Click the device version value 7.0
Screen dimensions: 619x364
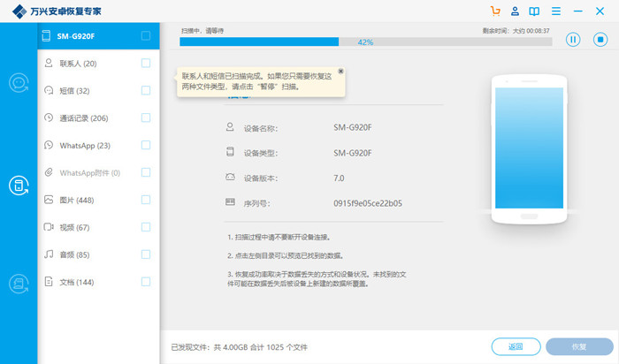[339, 178]
